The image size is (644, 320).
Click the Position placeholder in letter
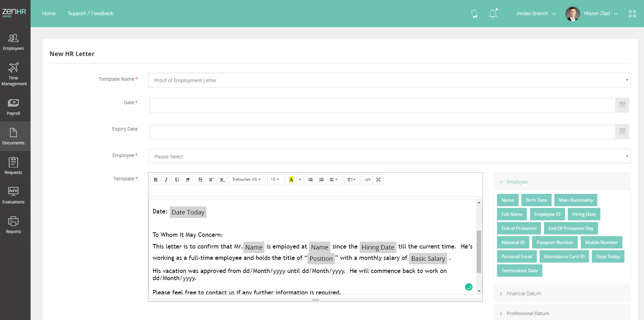click(x=321, y=258)
